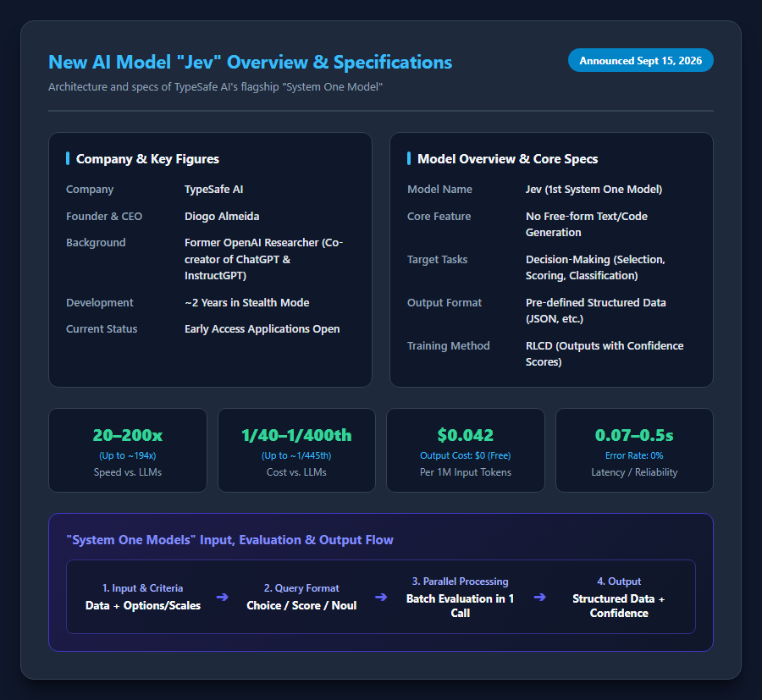Viewport: 762px width, 700px height.
Task: Select the 20–200x speed stat card
Action: [x=128, y=450]
